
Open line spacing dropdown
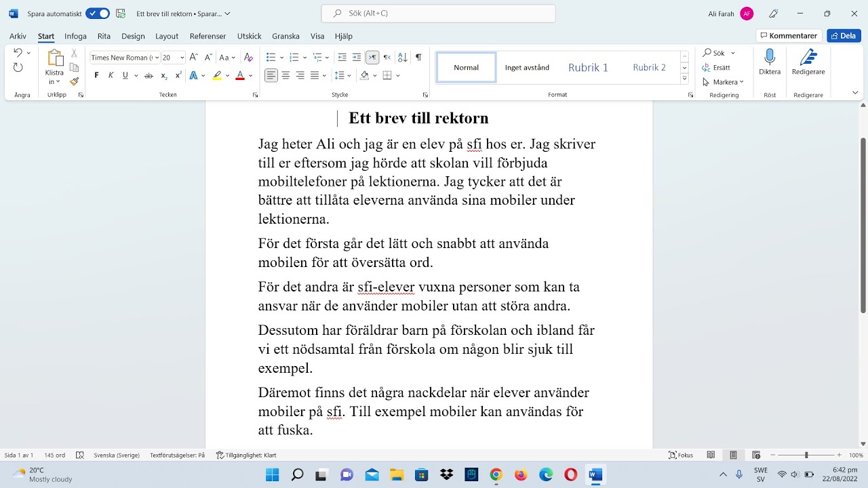(x=342, y=75)
